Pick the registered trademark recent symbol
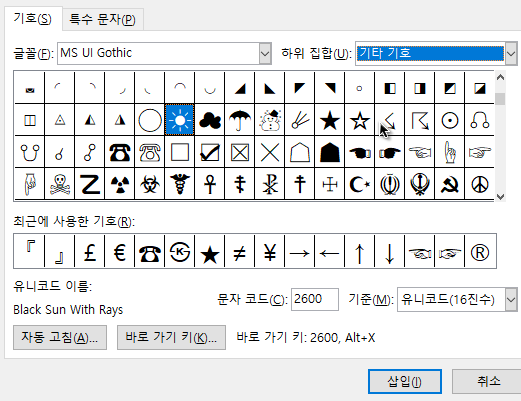The image size is (521, 401). tap(480, 251)
